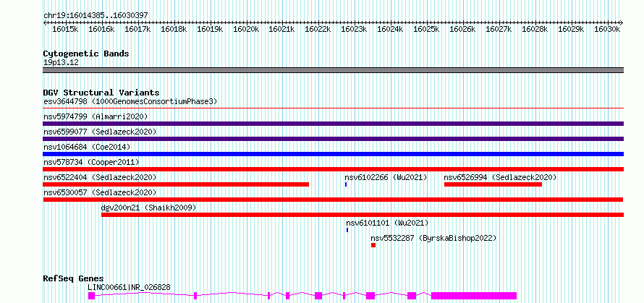Screen dimensions: 644x303
Task: Click the 16016k ruler position
Action: pos(101,29)
